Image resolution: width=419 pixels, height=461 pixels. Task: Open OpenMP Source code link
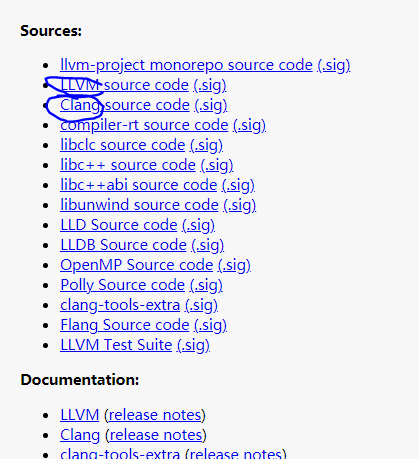137,265
